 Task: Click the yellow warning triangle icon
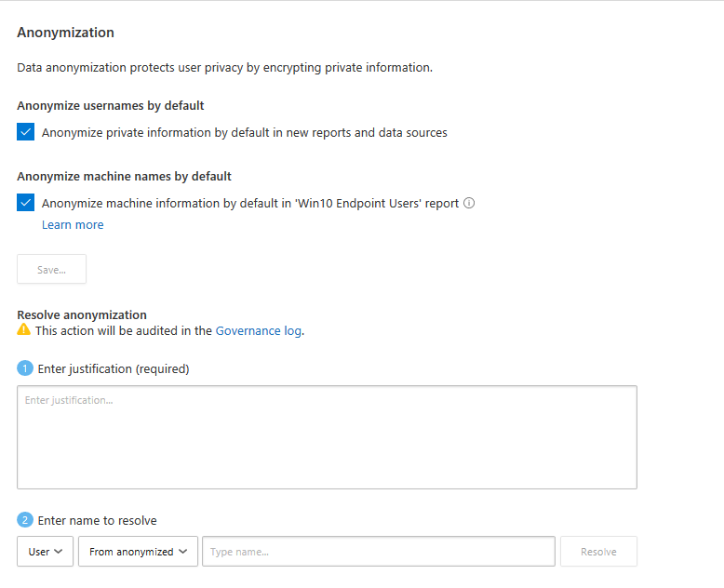pyautogui.click(x=24, y=330)
